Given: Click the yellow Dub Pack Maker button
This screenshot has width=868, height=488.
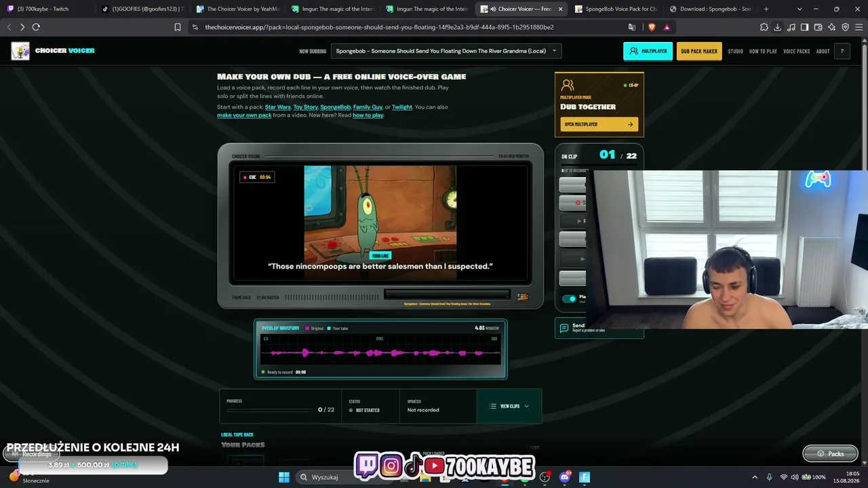Looking at the screenshot, I should (x=699, y=51).
